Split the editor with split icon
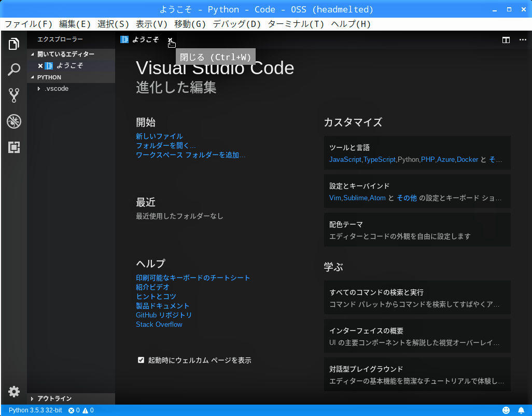Screen dimensions: 532x416 [x=506, y=40]
